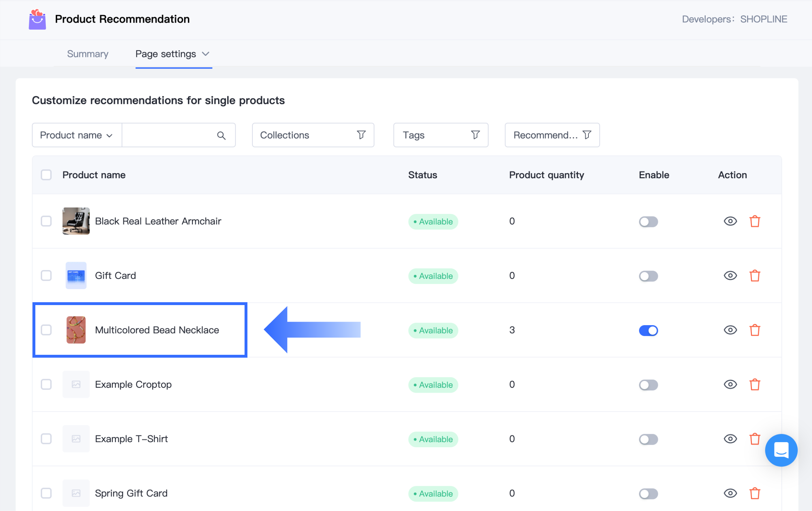Open the Recommend... filter dropdown

coord(552,135)
